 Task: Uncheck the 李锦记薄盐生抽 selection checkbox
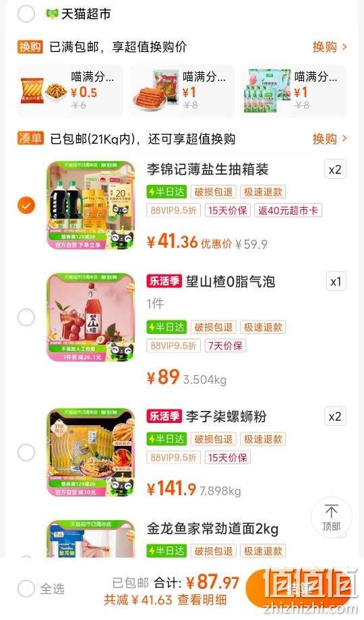(26, 205)
